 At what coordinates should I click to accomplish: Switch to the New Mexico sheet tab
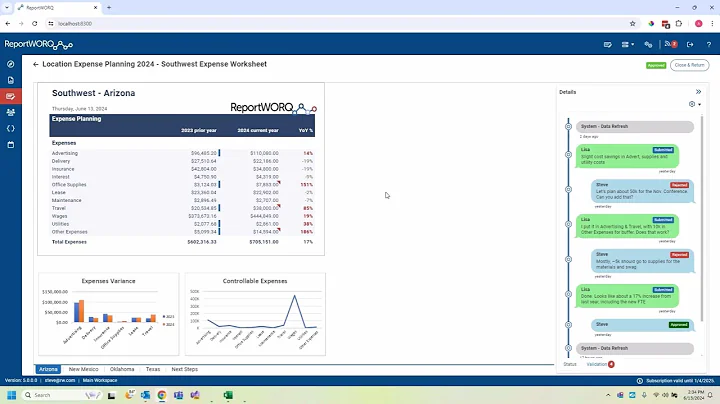pos(84,369)
